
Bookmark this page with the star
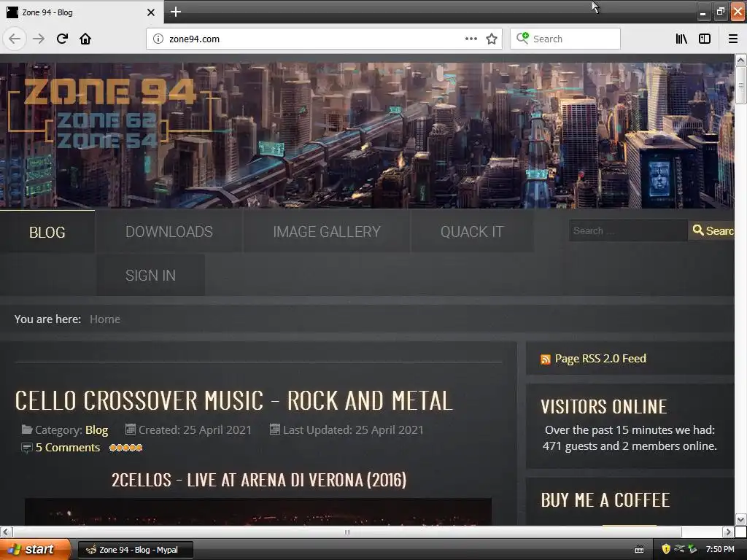click(492, 39)
